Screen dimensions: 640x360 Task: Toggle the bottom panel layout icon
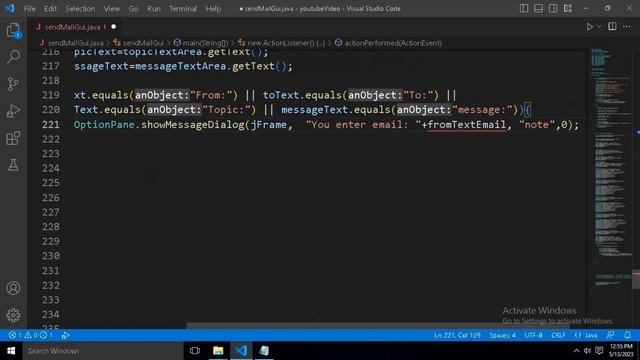pos(538,9)
